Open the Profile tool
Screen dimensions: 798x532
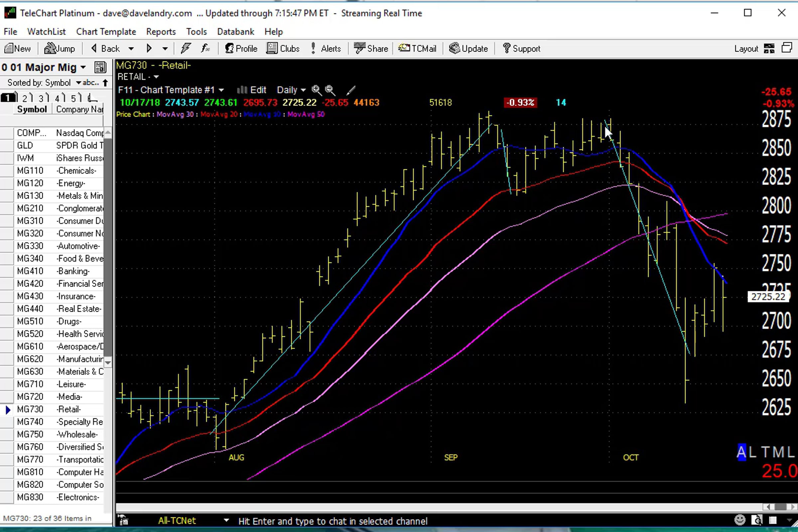pos(241,49)
